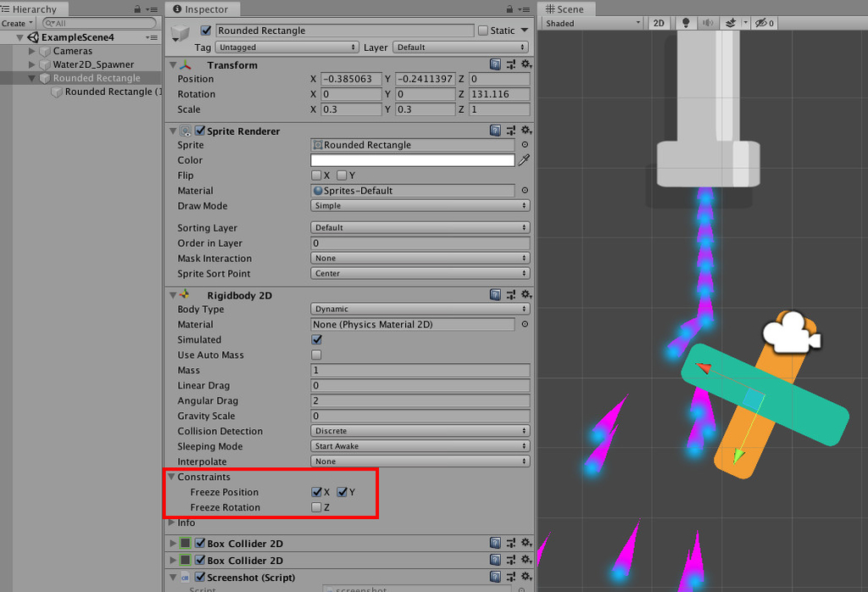The image size is (868, 592).
Task: Open Rigidbody Physics Material object picker
Action: pyautogui.click(x=525, y=324)
